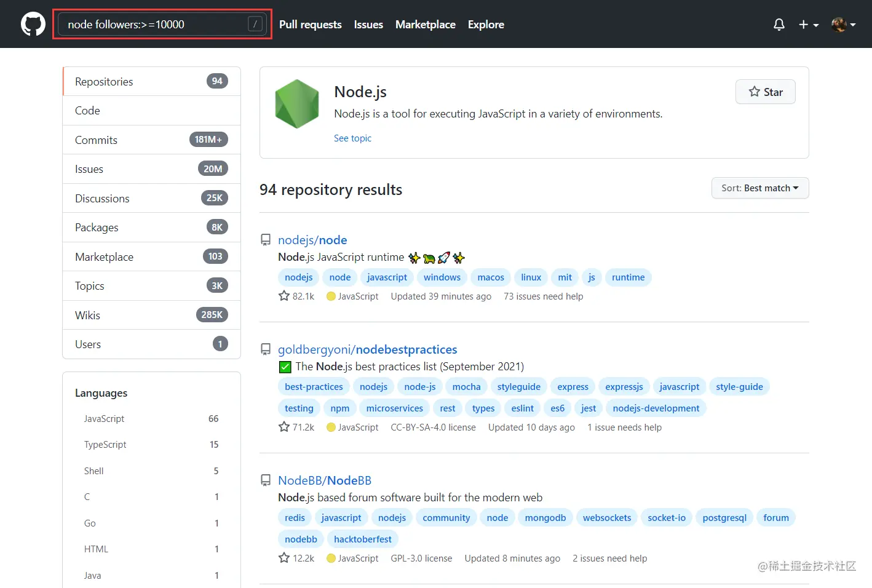
Task: Filter results by Go language
Action: pyautogui.click(x=151, y=523)
